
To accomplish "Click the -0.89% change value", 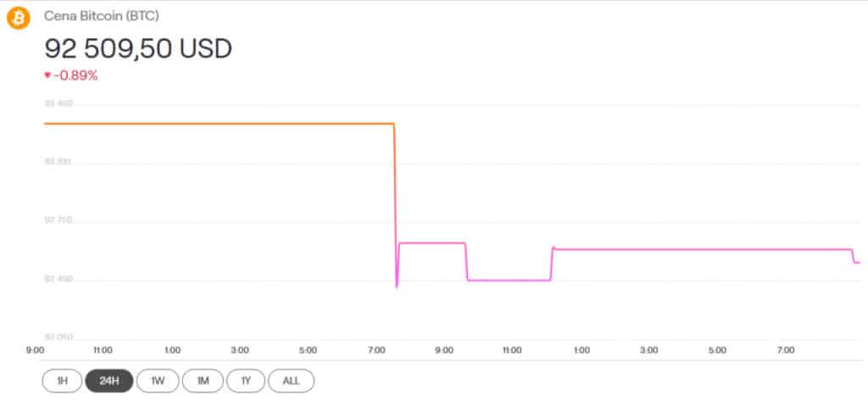I will (76, 75).
